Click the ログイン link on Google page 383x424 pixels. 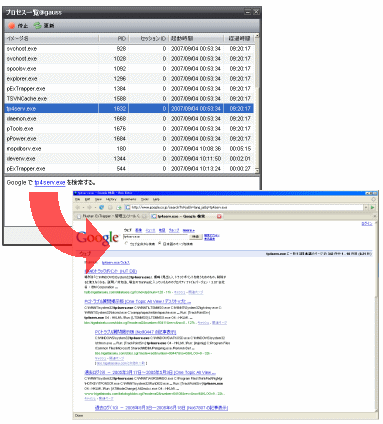tap(367, 224)
